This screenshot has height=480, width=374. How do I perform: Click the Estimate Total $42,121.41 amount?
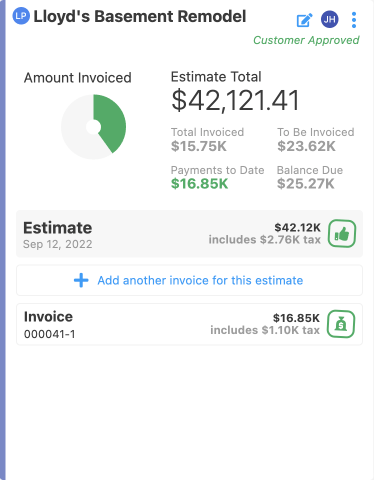[235, 100]
